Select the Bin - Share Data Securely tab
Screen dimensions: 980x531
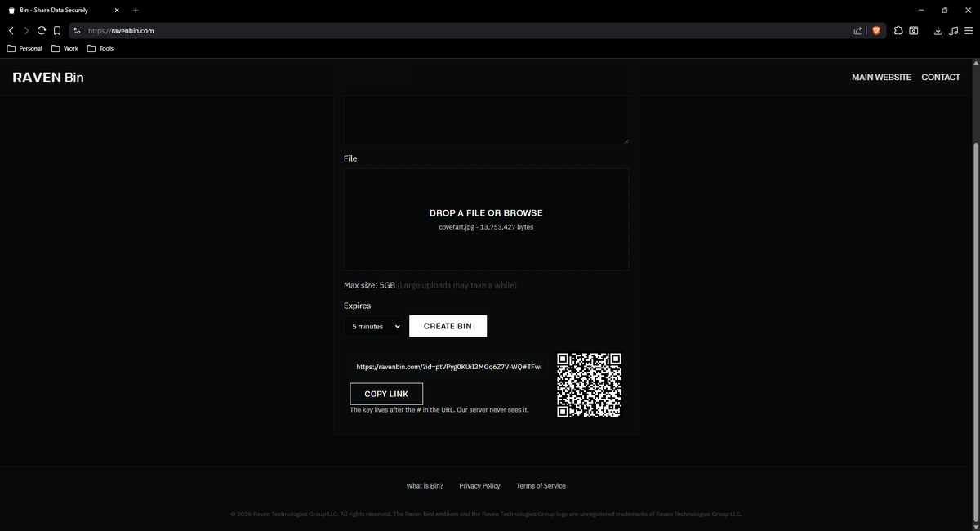(x=64, y=10)
